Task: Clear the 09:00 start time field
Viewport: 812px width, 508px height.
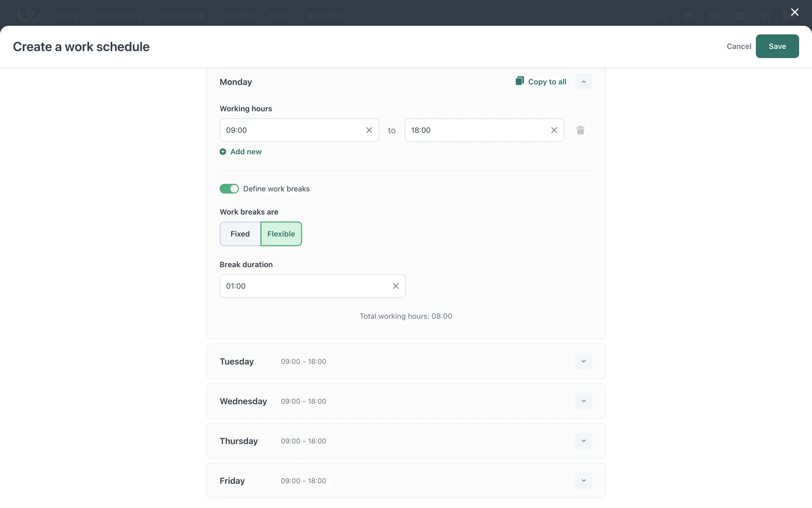Action: (x=369, y=130)
